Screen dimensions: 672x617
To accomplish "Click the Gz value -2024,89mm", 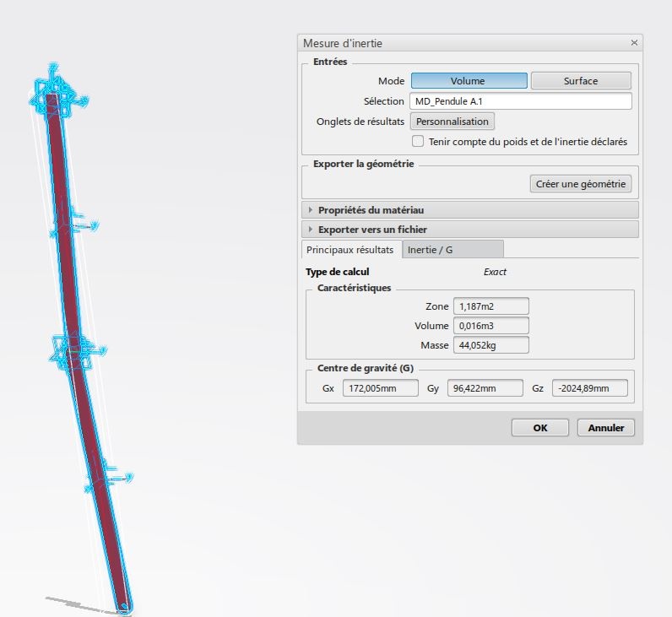I will [x=590, y=388].
